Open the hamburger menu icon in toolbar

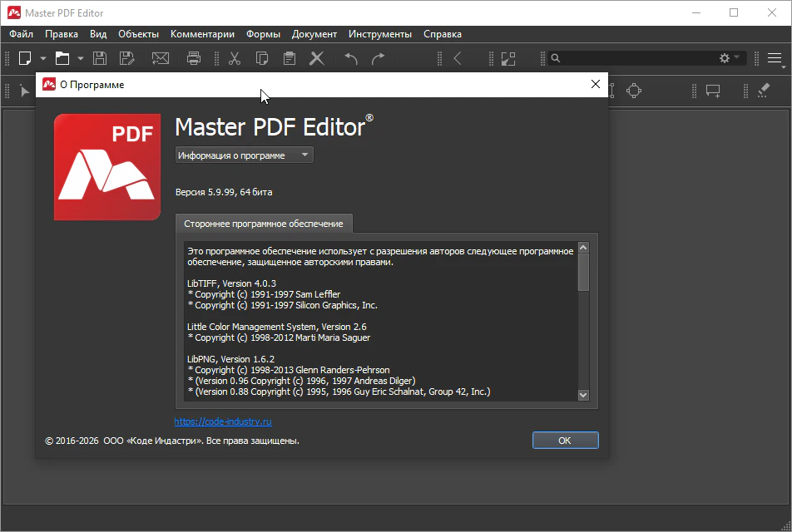pos(775,58)
